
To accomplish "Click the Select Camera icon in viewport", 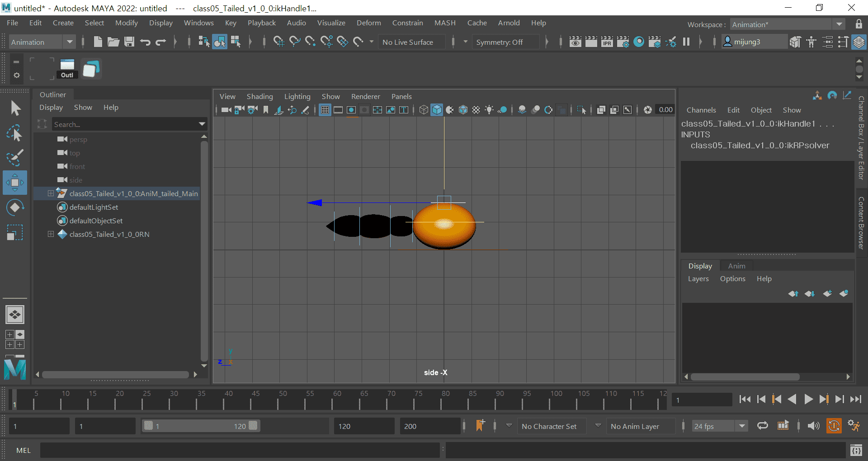I will pos(226,110).
